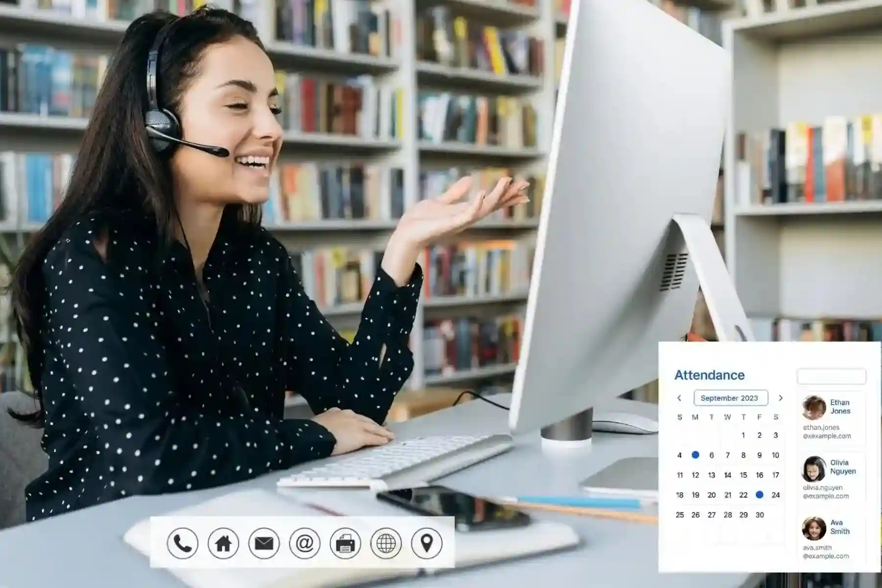Go to the previous month with the left chevron
882x588 pixels.
(x=678, y=398)
